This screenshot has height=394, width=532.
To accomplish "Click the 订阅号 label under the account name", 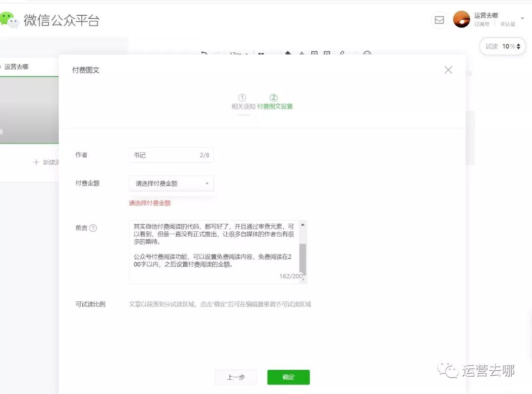I will (x=481, y=24).
